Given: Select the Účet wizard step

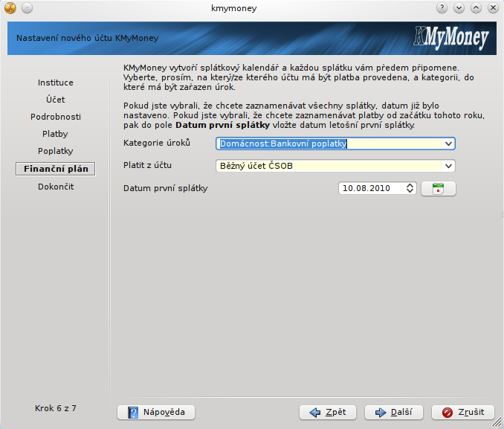Looking at the screenshot, I should point(56,100).
